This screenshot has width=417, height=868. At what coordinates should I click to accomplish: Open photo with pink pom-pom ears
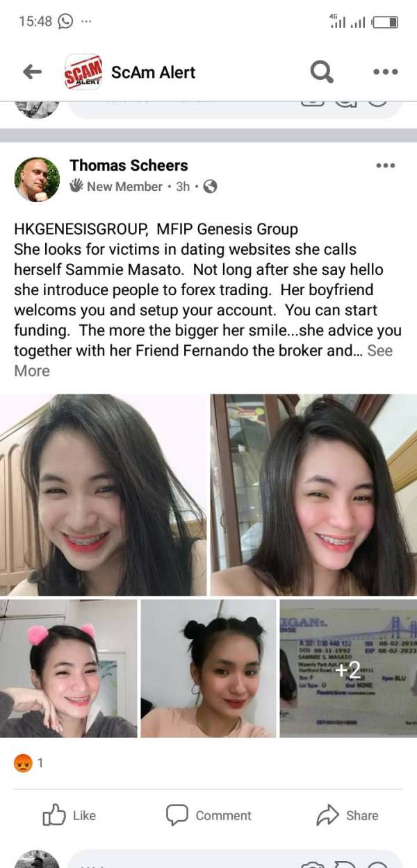68,668
